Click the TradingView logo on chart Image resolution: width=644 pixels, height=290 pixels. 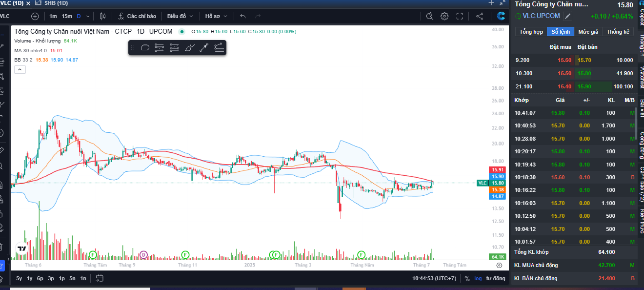[21, 249]
